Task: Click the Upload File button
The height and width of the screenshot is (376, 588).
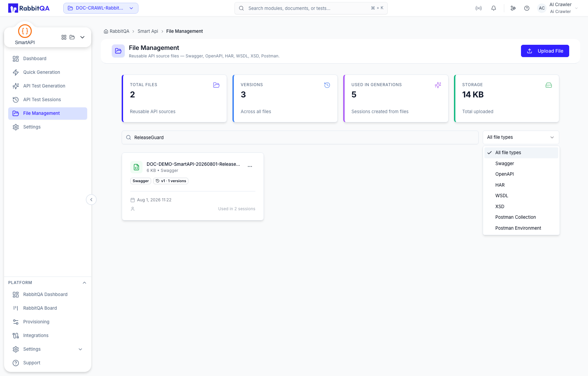Action: (x=545, y=51)
